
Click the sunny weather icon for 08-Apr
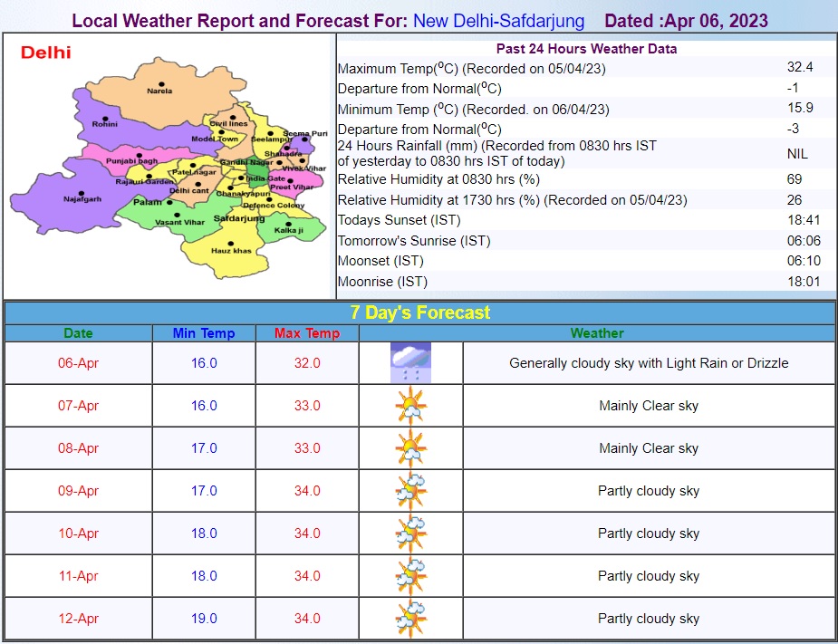411,447
